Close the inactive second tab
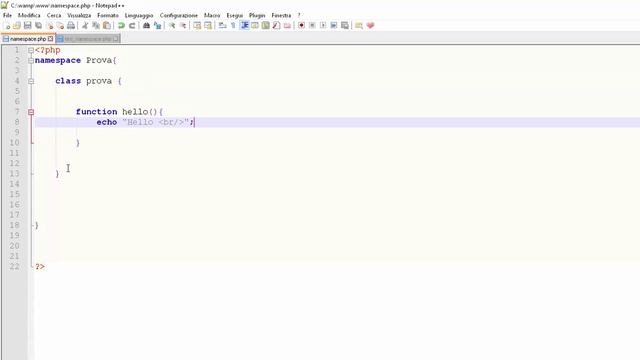The image size is (640, 360). [116, 39]
